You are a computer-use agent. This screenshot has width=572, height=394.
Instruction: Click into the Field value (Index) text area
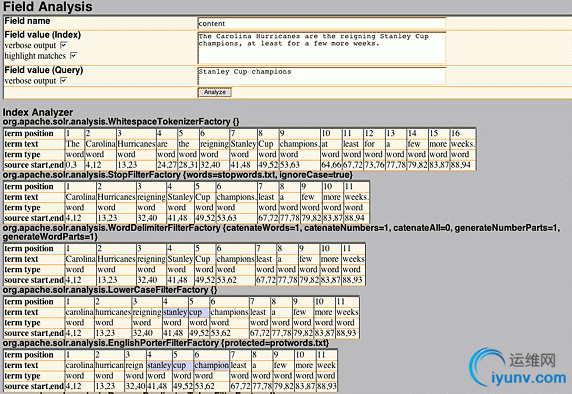point(321,47)
